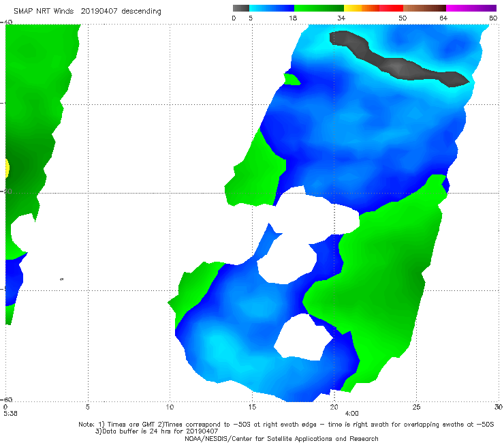Click the longitude axis label "25"
The image size is (504, 443).
[416, 407]
